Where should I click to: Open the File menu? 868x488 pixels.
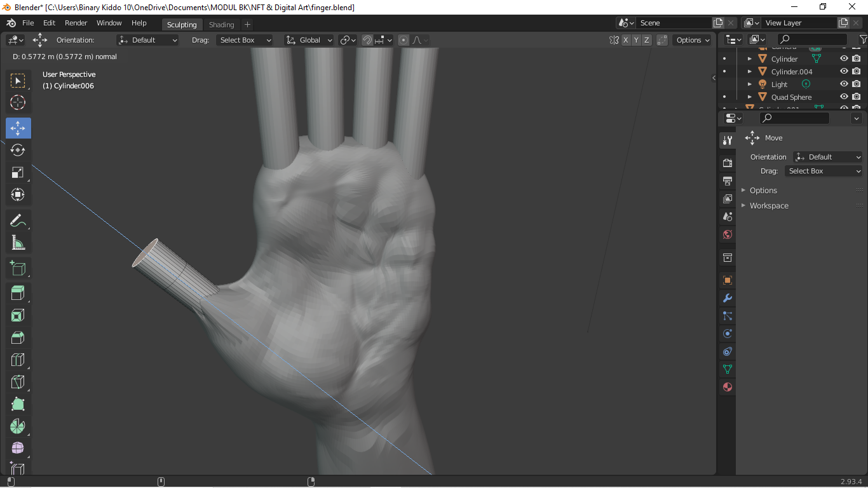(x=28, y=23)
